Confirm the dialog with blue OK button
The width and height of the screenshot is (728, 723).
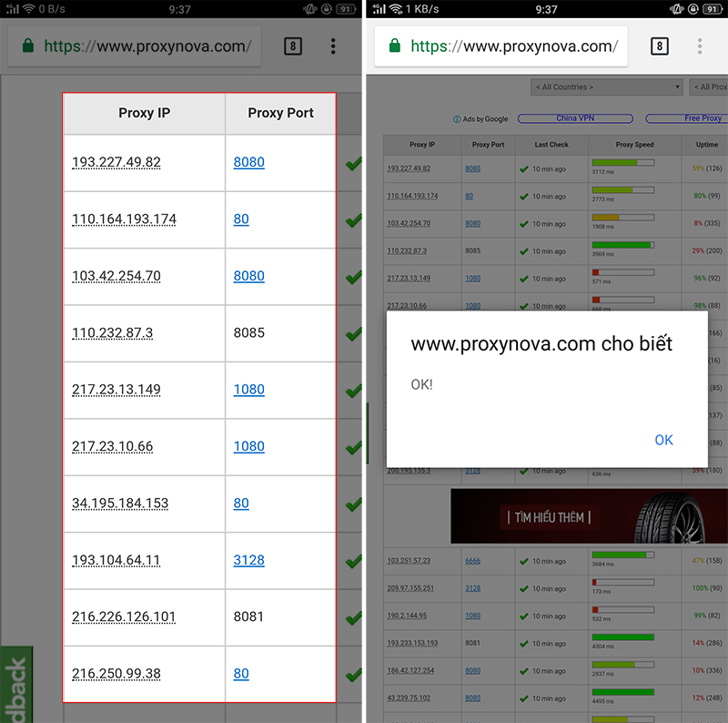pos(663,440)
